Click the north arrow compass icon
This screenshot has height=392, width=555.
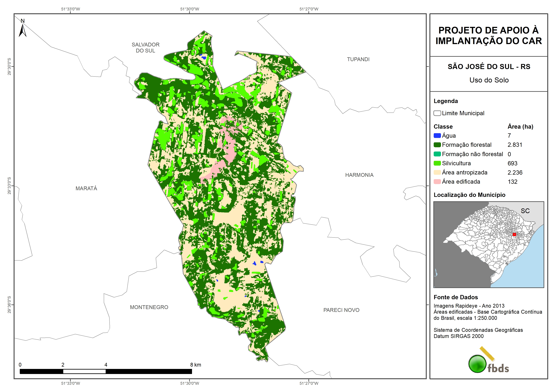pyautogui.click(x=22, y=29)
